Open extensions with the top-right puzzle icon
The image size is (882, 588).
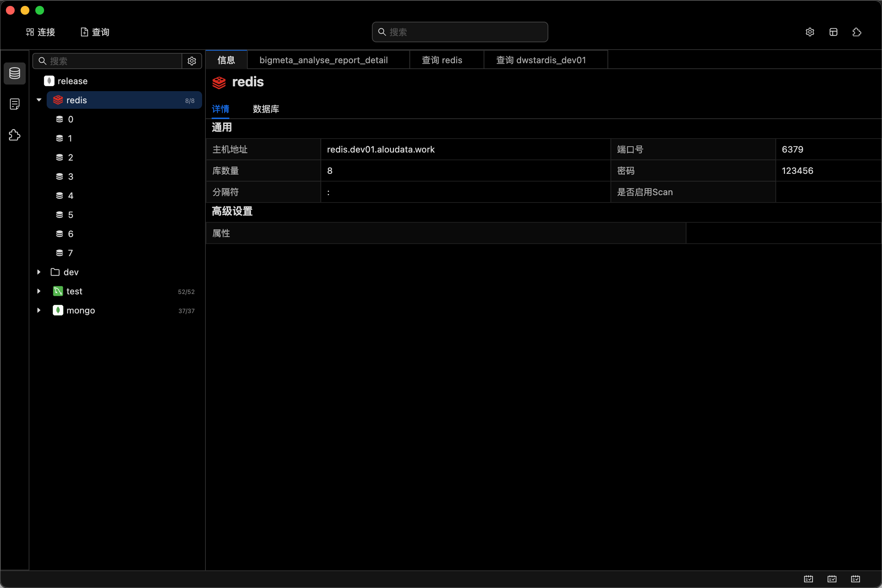coord(857,32)
